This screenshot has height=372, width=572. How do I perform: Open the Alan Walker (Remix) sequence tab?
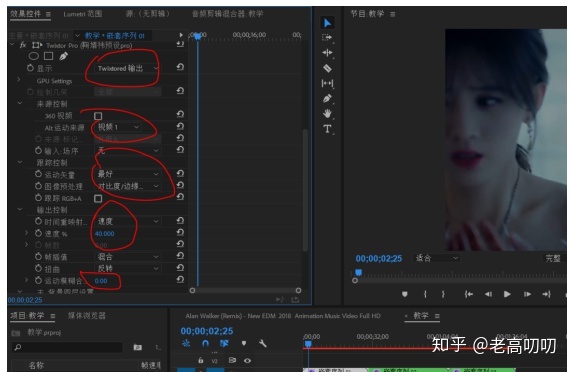283,316
